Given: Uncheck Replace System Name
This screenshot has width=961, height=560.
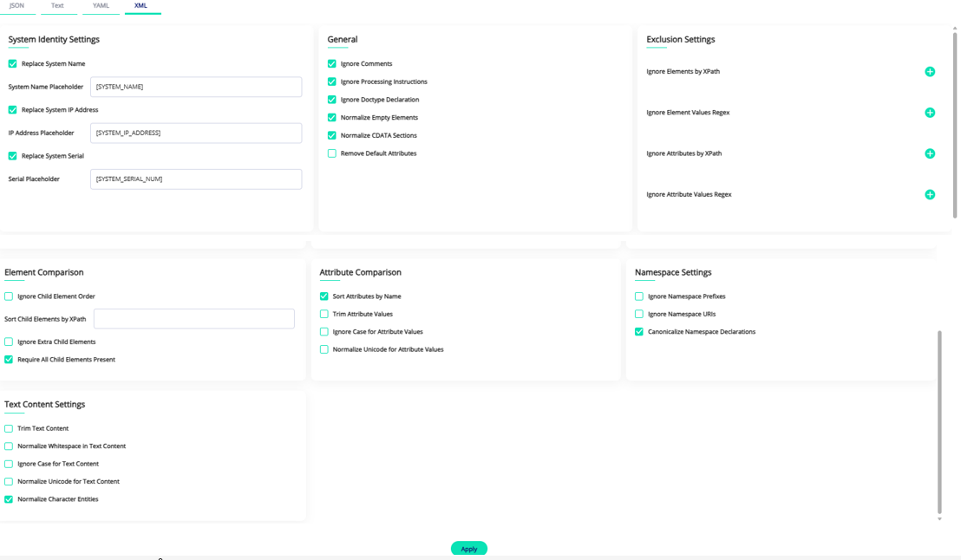Looking at the screenshot, I should (12, 64).
